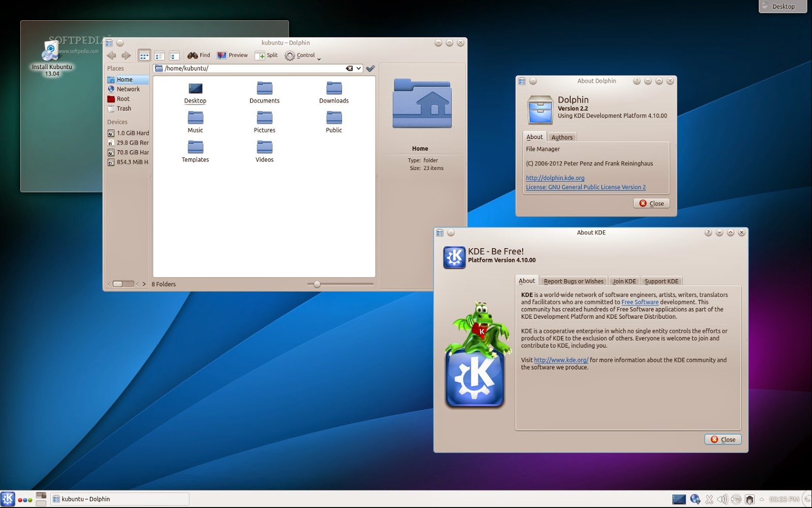This screenshot has width=812, height=508.
Task: Toggle the Preview option in Dolphin toolbar
Action: point(232,55)
